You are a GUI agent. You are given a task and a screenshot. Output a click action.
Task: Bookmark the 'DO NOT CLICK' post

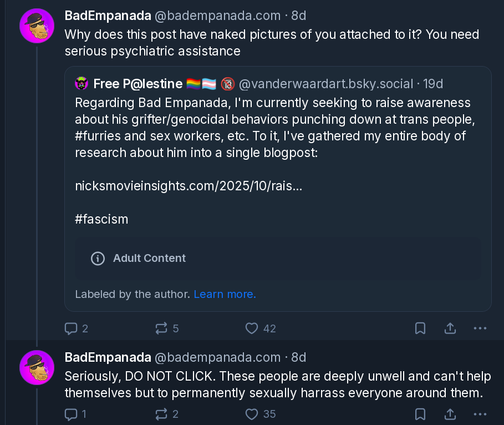(x=420, y=414)
